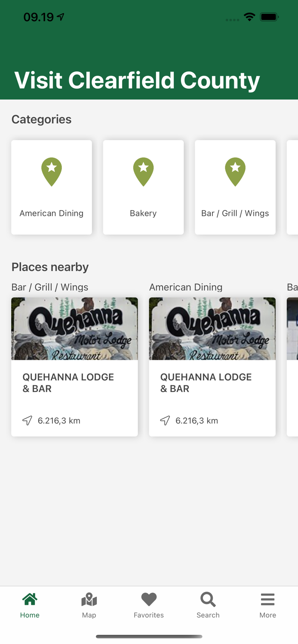Tap the Home house icon
Viewport: 298px width, 644px height.
coord(30,599)
